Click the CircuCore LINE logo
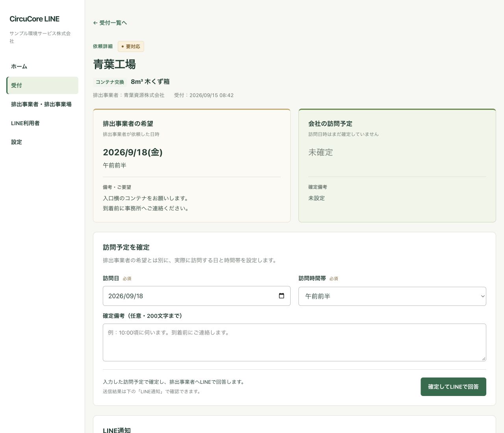Viewport: 504px width, 433px height. click(35, 19)
